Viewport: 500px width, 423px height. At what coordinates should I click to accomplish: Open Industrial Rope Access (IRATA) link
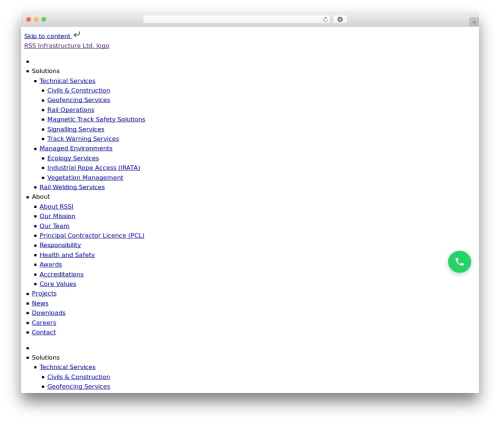coord(94,168)
